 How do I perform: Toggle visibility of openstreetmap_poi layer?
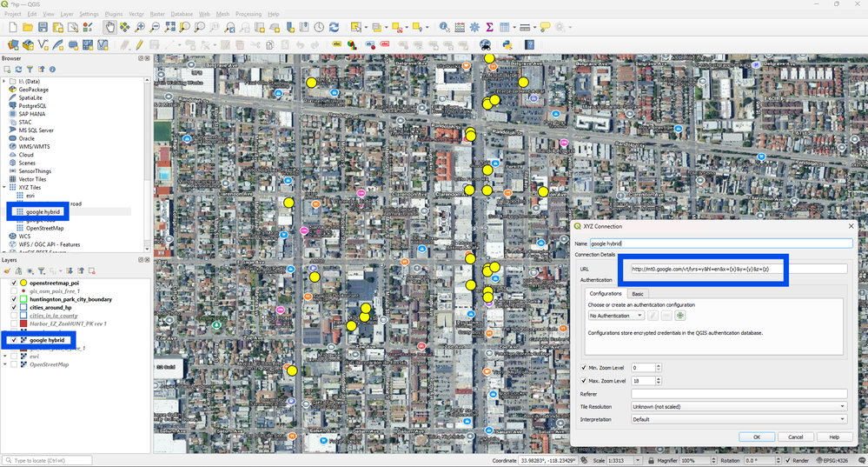[x=14, y=284]
